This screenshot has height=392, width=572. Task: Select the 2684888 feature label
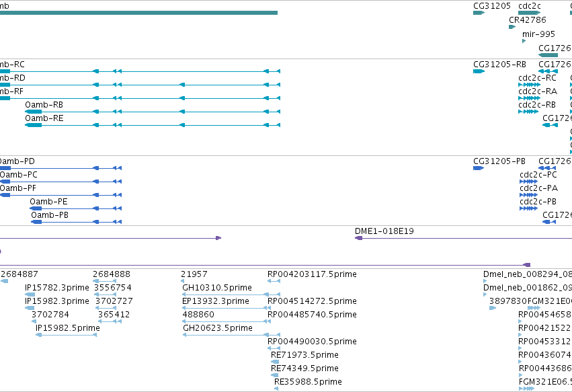112,274
